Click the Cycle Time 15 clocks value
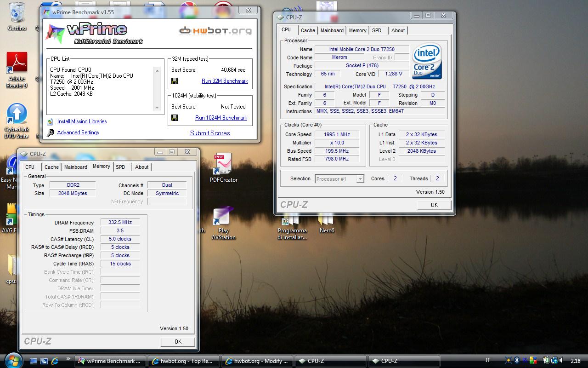Screen dimensions: 588x368 pyautogui.click(x=120, y=264)
